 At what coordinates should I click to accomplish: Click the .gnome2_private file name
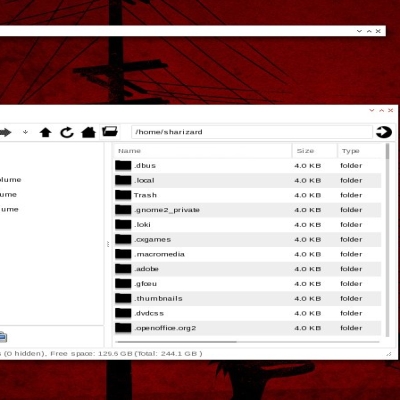click(167, 210)
